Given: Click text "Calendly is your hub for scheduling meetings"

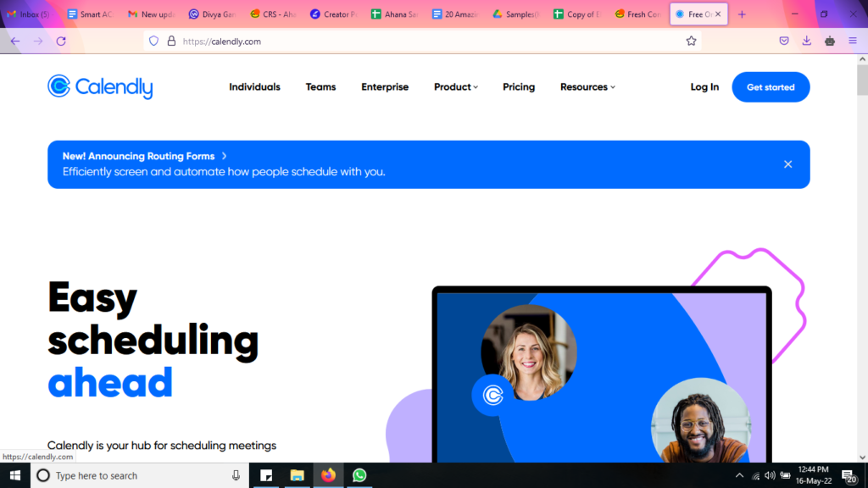Looking at the screenshot, I should [x=162, y=446].
